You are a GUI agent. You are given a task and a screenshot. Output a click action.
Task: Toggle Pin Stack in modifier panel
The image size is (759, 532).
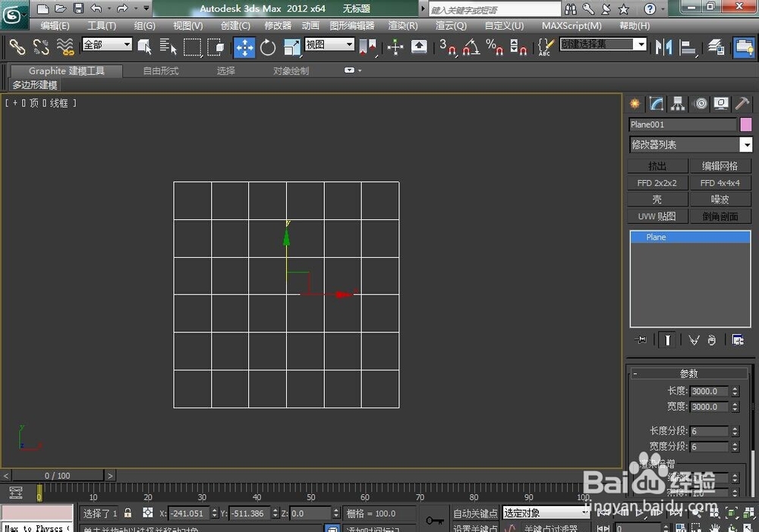point(641,340)
